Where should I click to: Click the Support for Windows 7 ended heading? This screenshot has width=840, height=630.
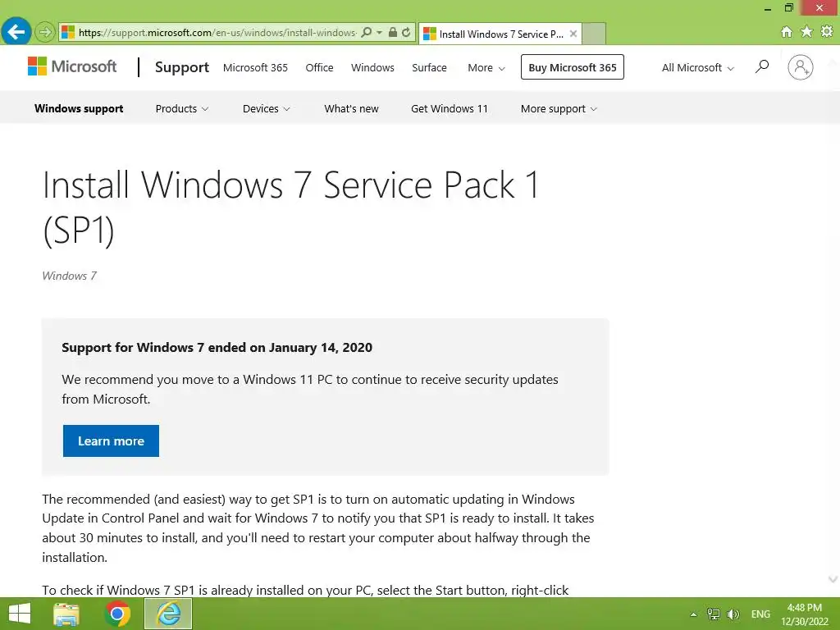(x=217, y=348)
